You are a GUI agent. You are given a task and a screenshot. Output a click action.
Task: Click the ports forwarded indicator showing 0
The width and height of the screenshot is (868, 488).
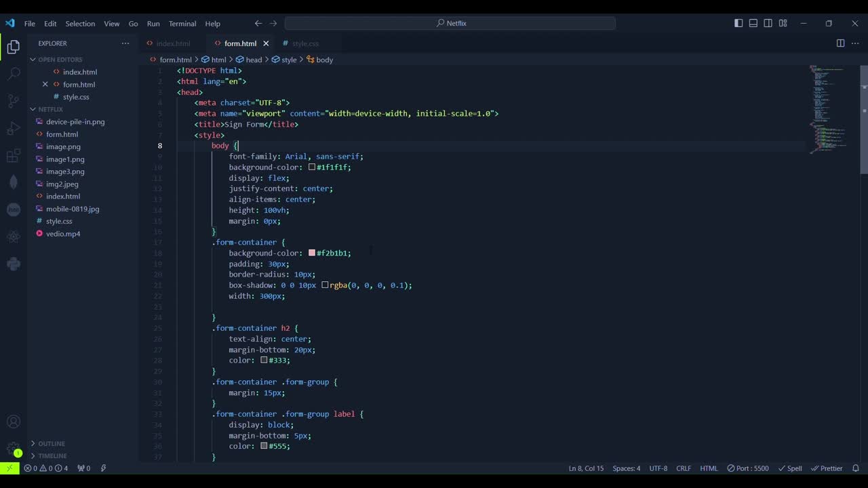coord(84,468)
